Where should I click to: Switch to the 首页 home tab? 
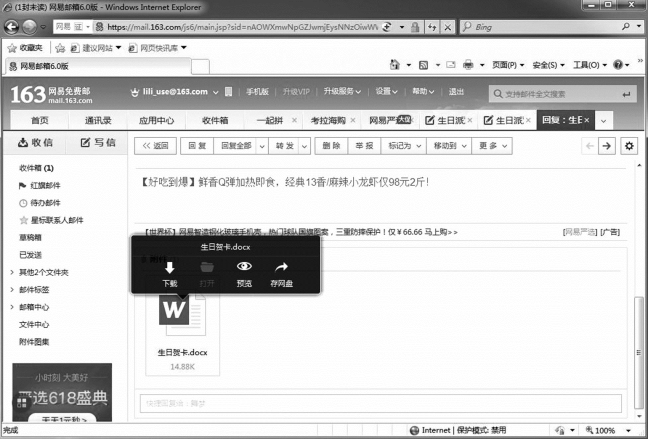point(40,120)
